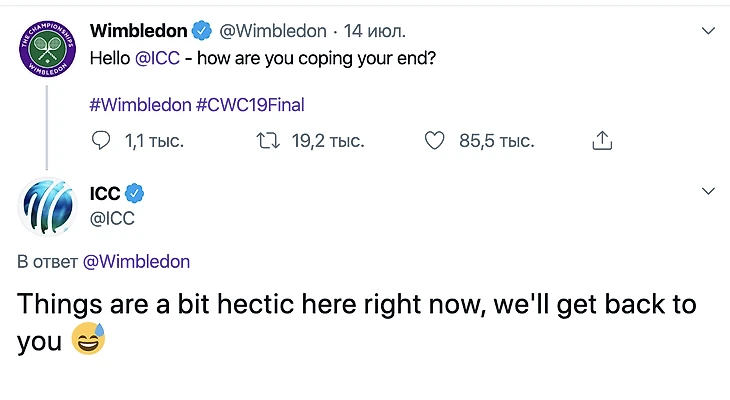Like the Wimbledon tweet with heart icon
This screenshot has height=400, width=730.
point(434,142)
